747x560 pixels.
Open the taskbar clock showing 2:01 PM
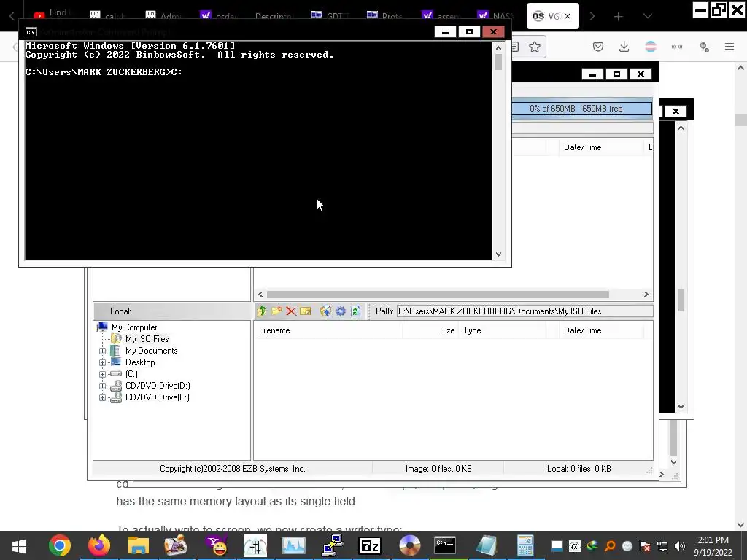713,546
